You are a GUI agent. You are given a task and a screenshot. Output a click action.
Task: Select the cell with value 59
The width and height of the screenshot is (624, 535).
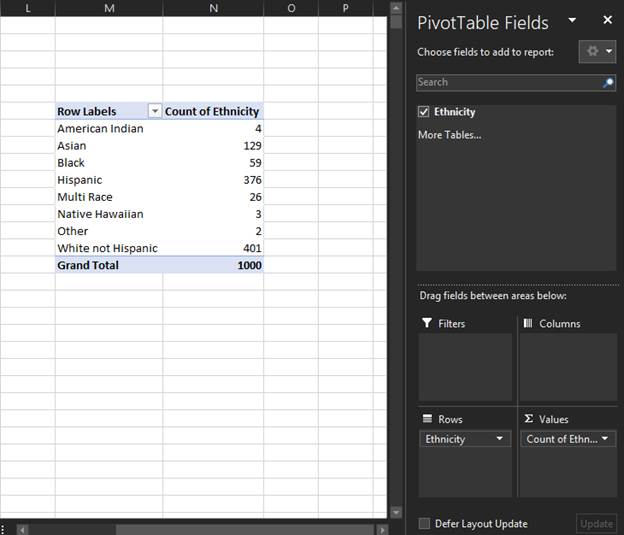[x=213, y=162]
